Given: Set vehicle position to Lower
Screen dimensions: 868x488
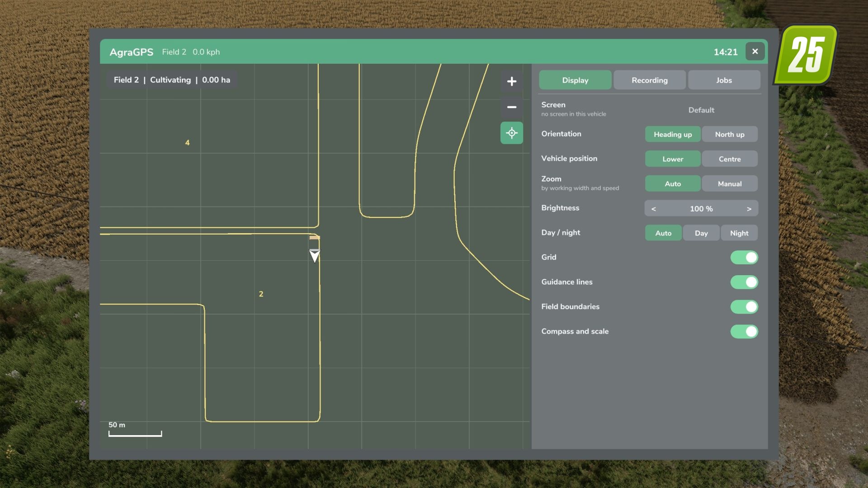Looking at the screenshot, I should tap(673, 159).
